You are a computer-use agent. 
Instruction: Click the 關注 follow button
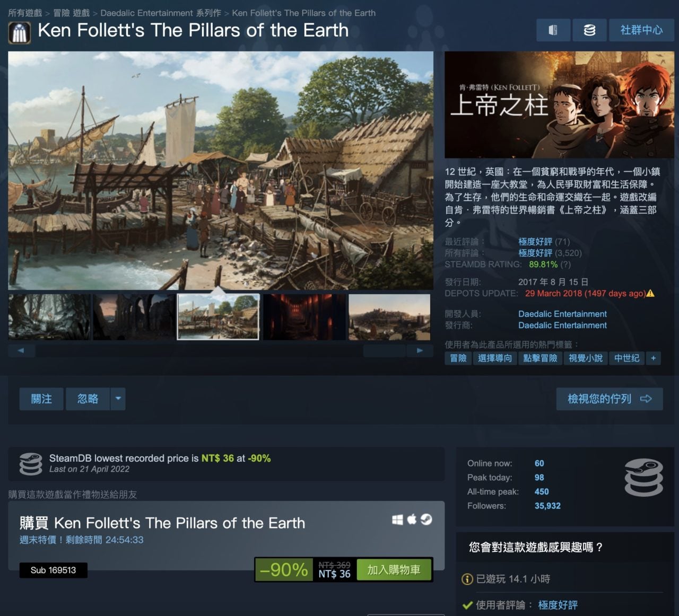pyautogui.click(x=41, y=399)
